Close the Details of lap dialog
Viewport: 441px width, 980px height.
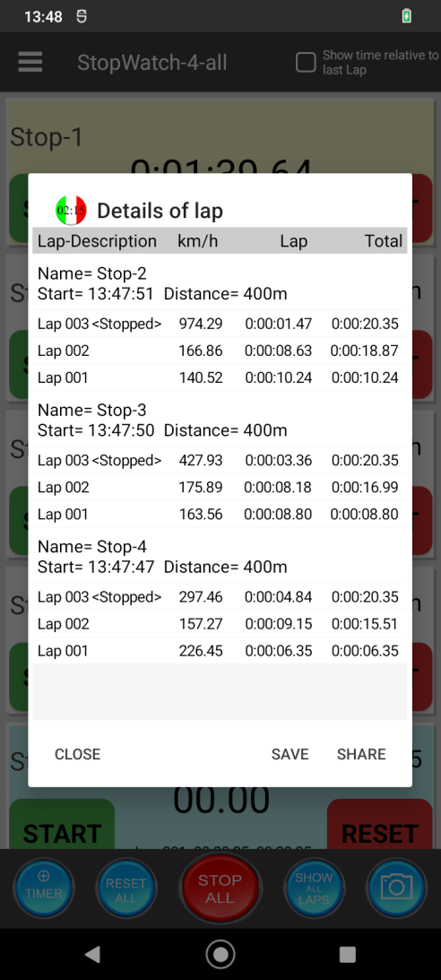[x=77, y=754]
